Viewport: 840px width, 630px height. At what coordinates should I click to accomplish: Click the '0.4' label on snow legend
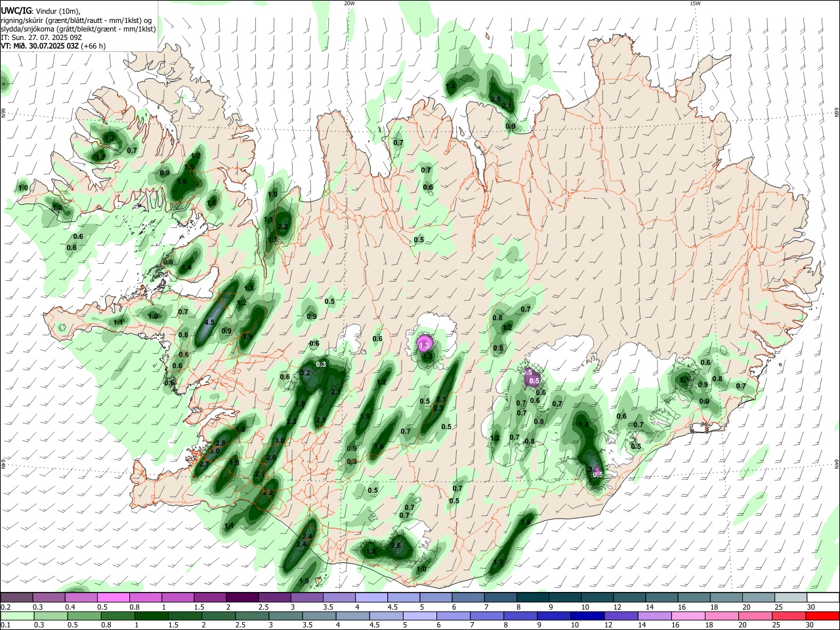coord(70,607)
